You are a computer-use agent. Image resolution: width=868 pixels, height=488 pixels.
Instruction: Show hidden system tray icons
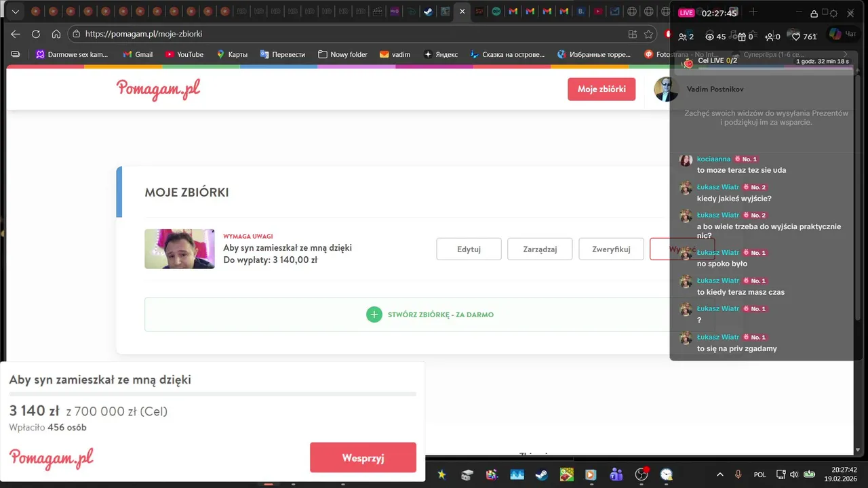[x=720, y=474]
